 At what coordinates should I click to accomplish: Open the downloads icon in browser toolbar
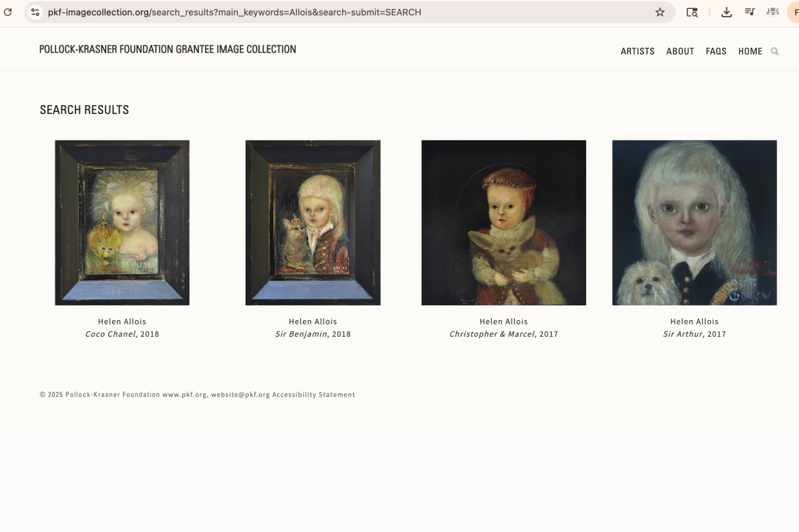(726, 12)
